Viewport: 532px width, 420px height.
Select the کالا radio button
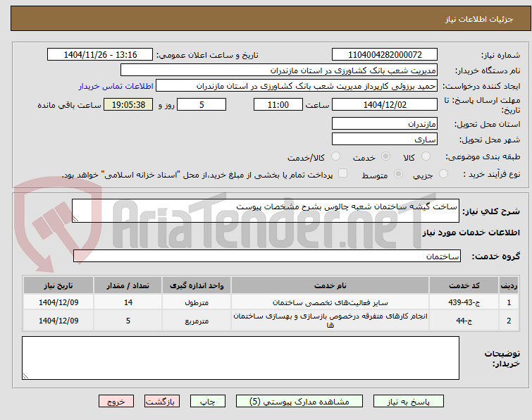[x=426, y=156]
